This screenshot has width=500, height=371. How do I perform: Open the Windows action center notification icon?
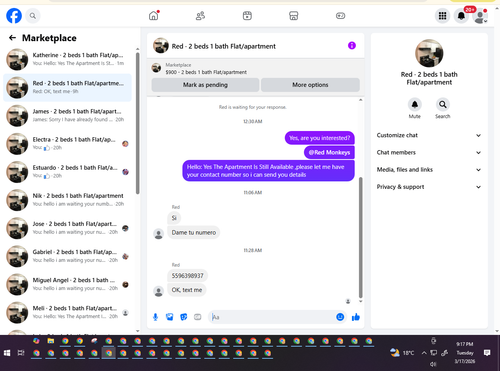point(487,353)
